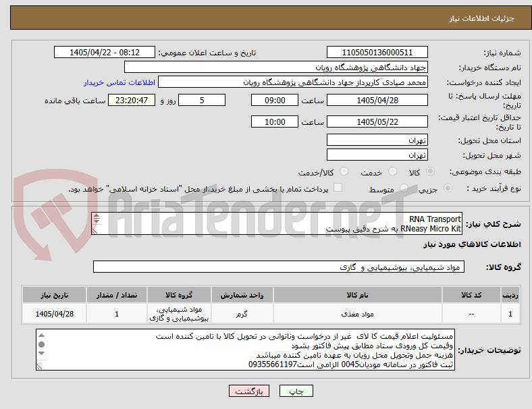Click the need number field 1105050136000511

(377, 53)
